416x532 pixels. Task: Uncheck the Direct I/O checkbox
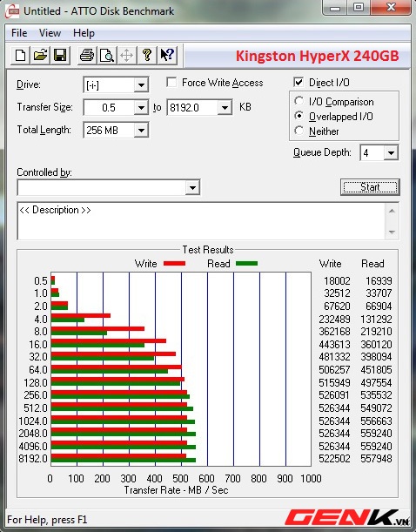point(299,82)
